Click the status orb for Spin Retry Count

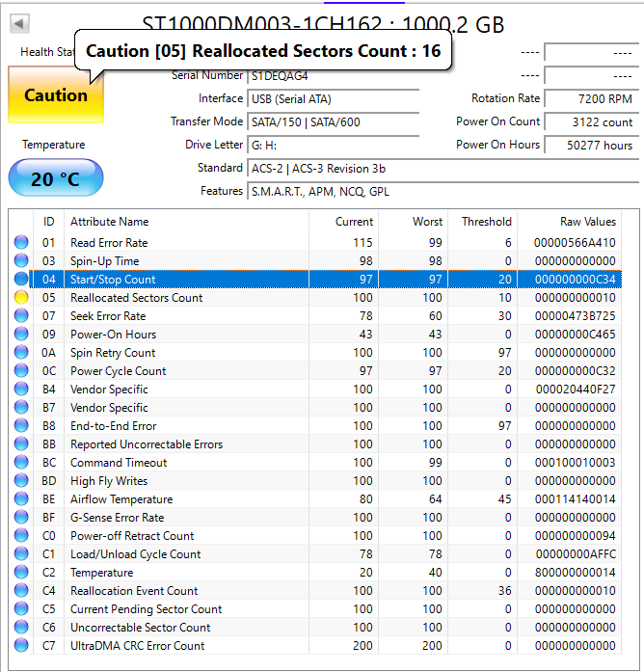coord(21,352)
